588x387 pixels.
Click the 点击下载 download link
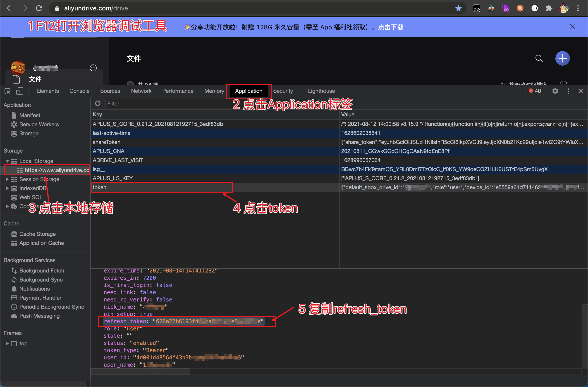coord(391,27)
